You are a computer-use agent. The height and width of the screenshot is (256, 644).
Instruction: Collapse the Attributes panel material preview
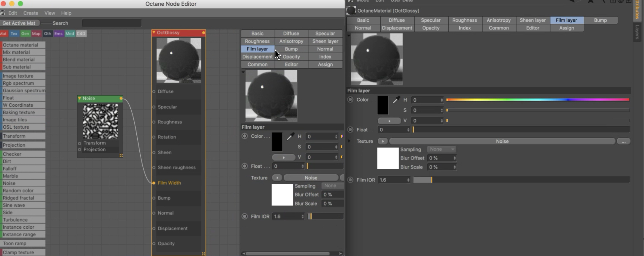point(349,36)
